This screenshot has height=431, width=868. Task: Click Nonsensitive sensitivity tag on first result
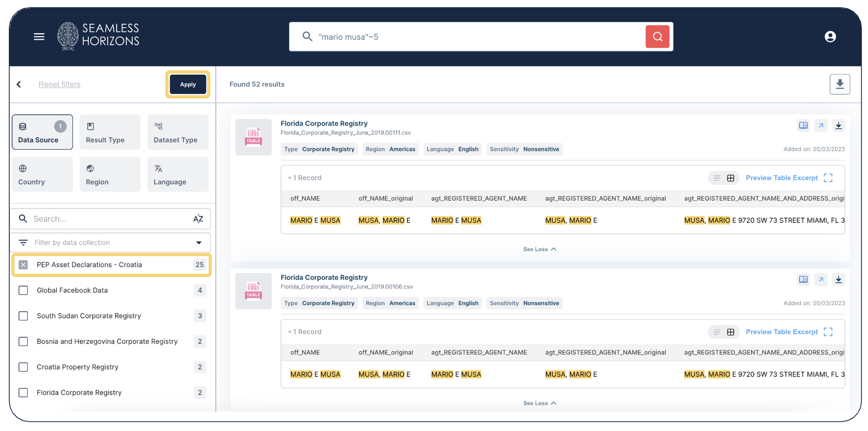pyautogui.click(x=524, y=149)
